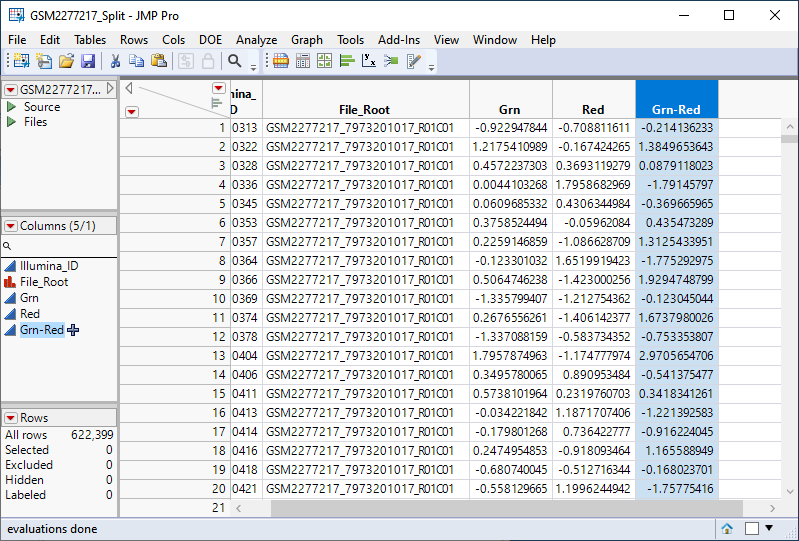799x541 pixels.
Task: Select File_Root in the Columns list
Action: point(44,282)
